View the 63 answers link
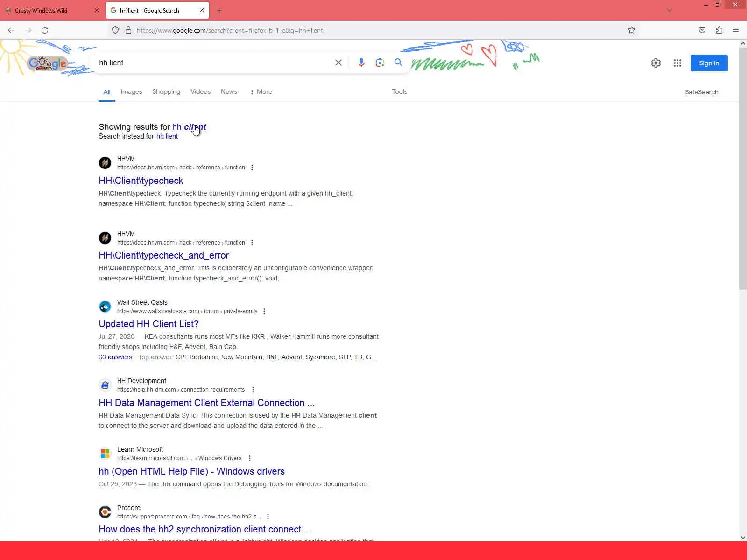 point(115,357)
